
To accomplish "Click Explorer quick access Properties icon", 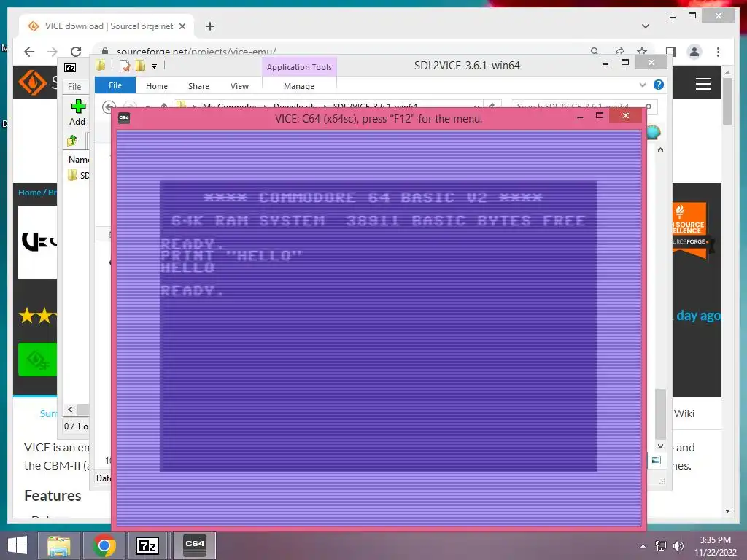I will pos(125,66).
